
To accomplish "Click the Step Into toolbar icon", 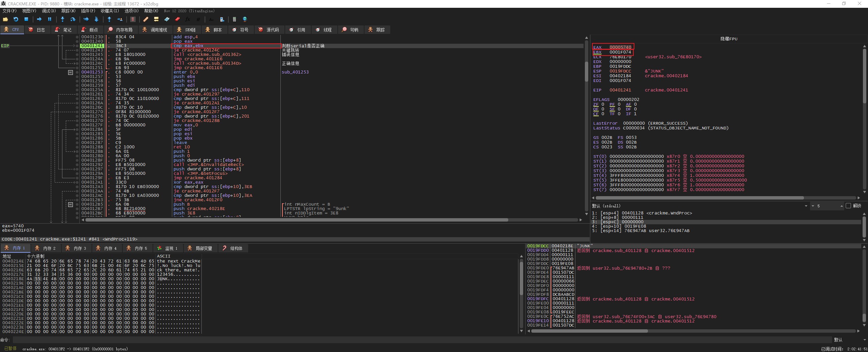I will tap(62, 19).
